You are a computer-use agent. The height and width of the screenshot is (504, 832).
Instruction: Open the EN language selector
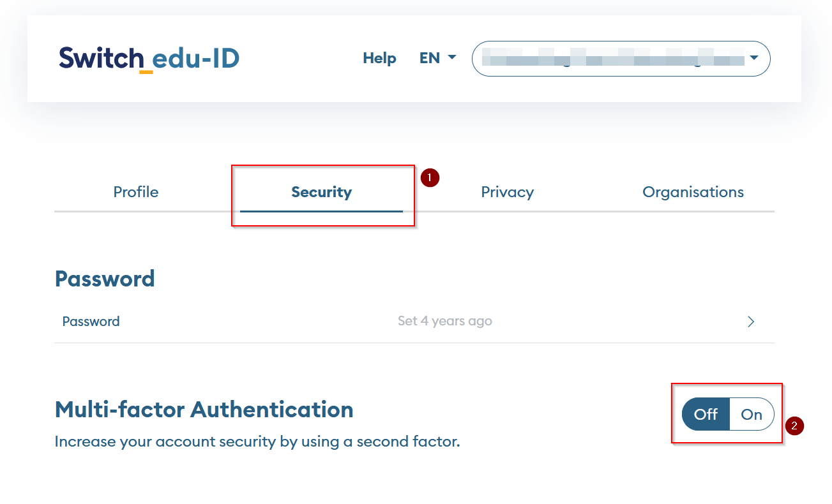click(437, 58)
